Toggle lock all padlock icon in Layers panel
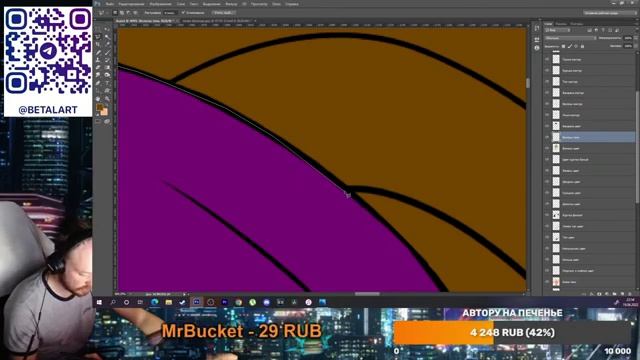The image size is (640, 360). (582, 46)
